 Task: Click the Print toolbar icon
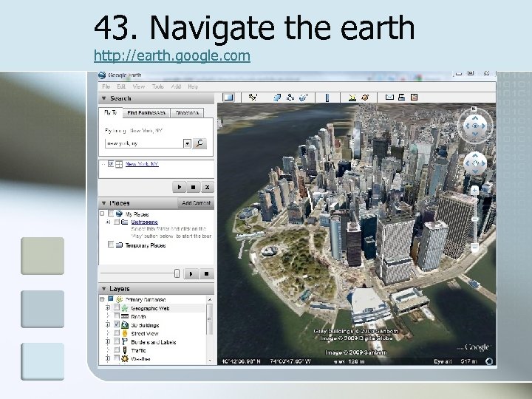402,98
